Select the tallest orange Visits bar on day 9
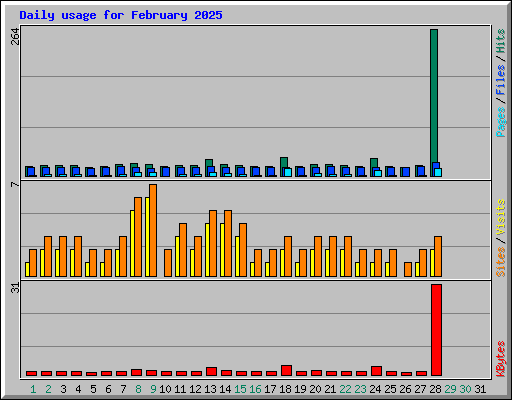The width and height of the screenshot is (512, 400). coord(153,230)
